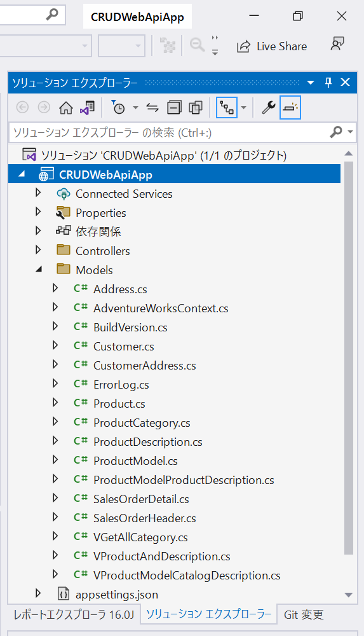
Task: Switch views with the Visual Studio solution icon
Action: (x=87, y=108)
